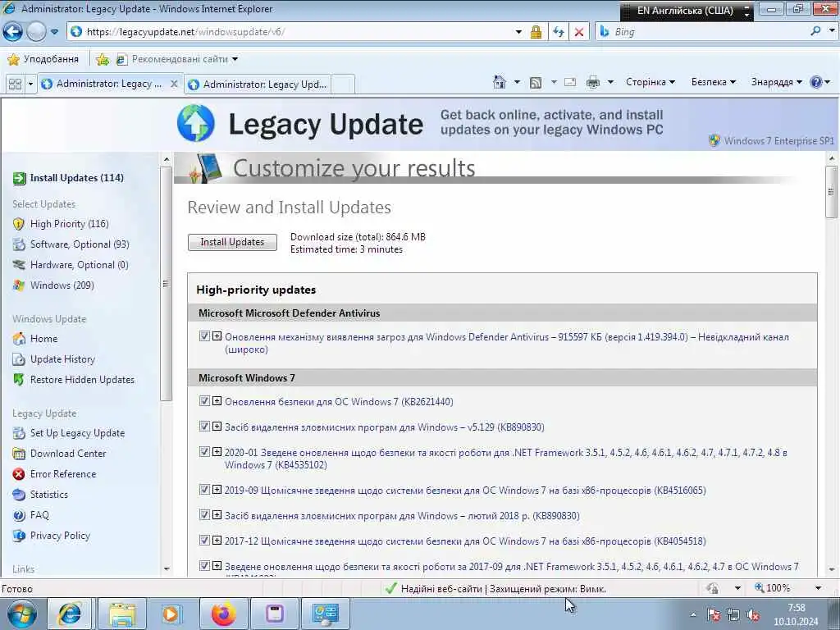Open the Знаряддя menu
This screenshot has height=630, width=840.
[x=776, y=82]
